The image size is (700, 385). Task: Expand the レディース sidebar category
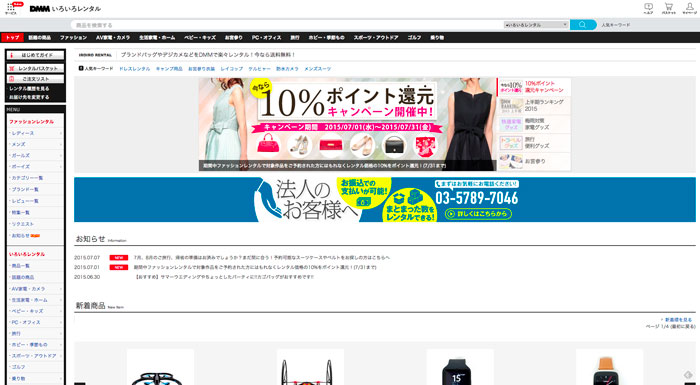35,133
